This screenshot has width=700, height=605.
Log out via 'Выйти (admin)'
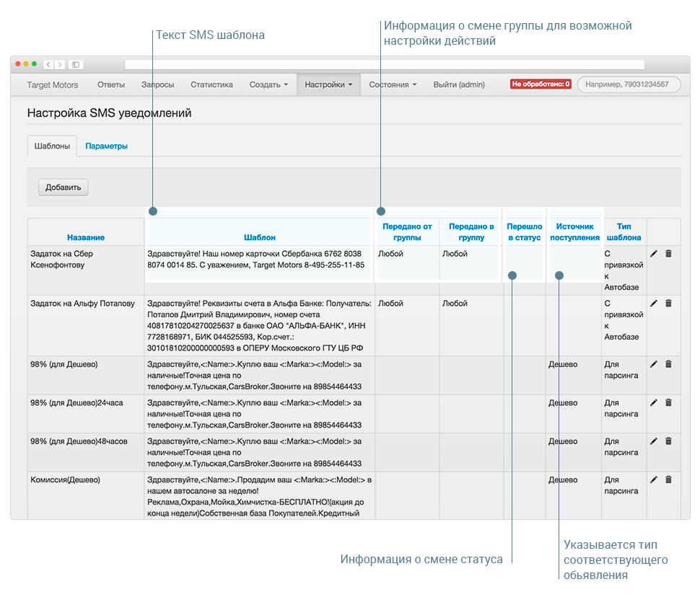459,85
